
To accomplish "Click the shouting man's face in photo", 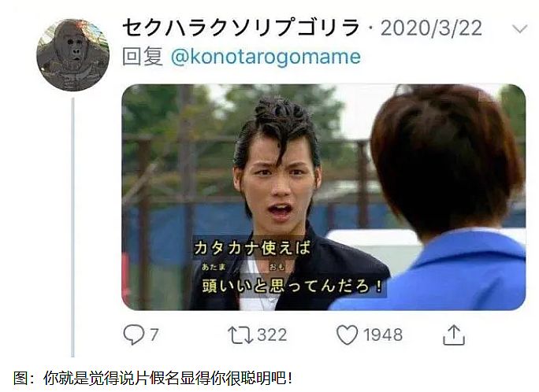I will (277, 183).
